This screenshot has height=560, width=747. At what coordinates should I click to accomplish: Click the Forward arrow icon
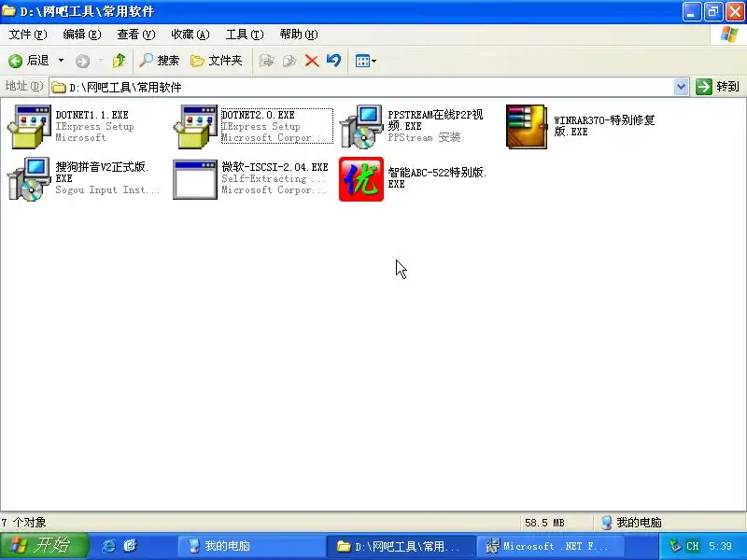[82, 61]
